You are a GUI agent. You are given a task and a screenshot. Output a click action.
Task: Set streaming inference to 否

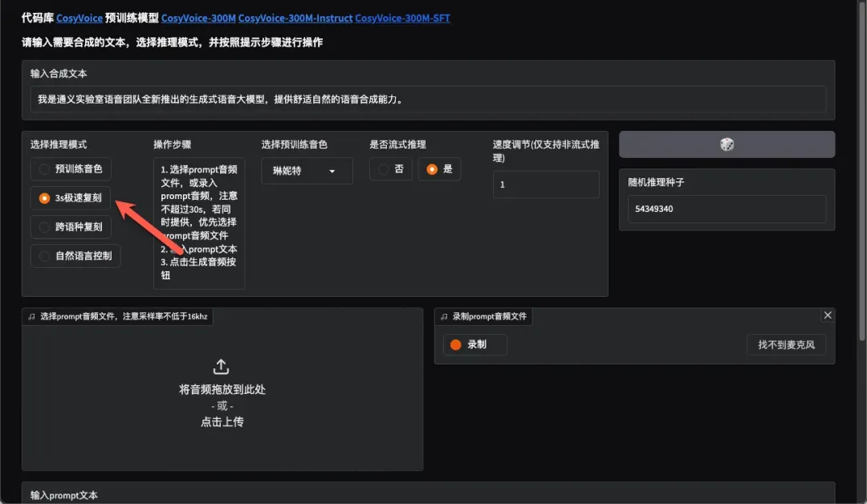(x=391, y=169)
